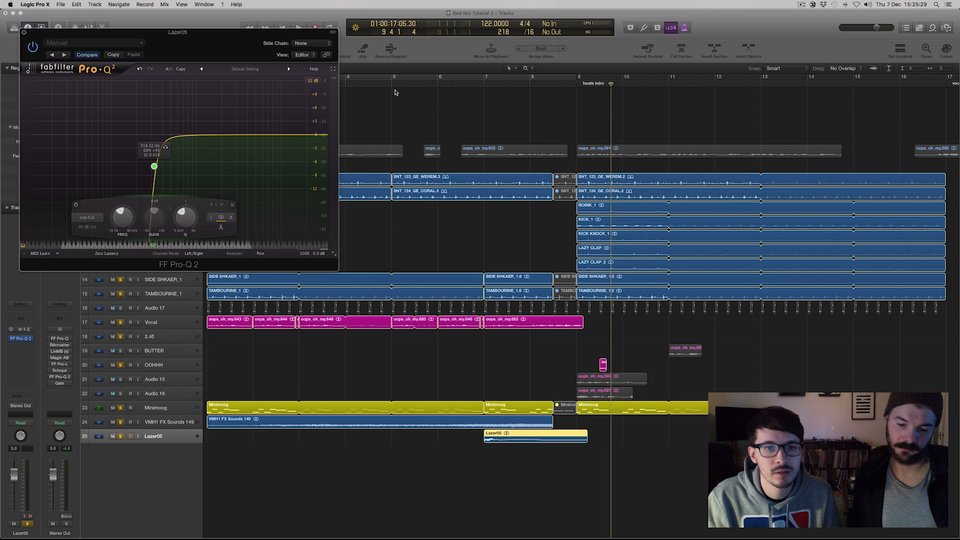
Task: Open the Low Cut filter shape dropdown
Action: point(87,217)
